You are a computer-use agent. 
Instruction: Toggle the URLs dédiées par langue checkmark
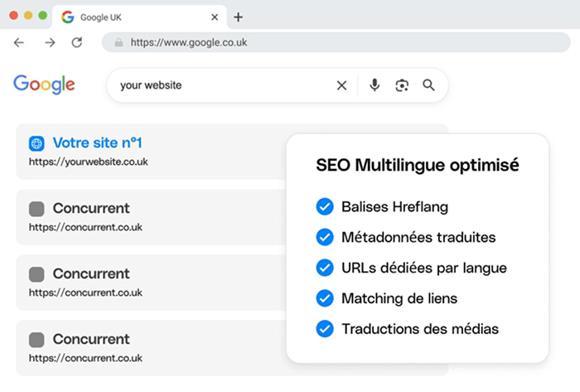325,268
